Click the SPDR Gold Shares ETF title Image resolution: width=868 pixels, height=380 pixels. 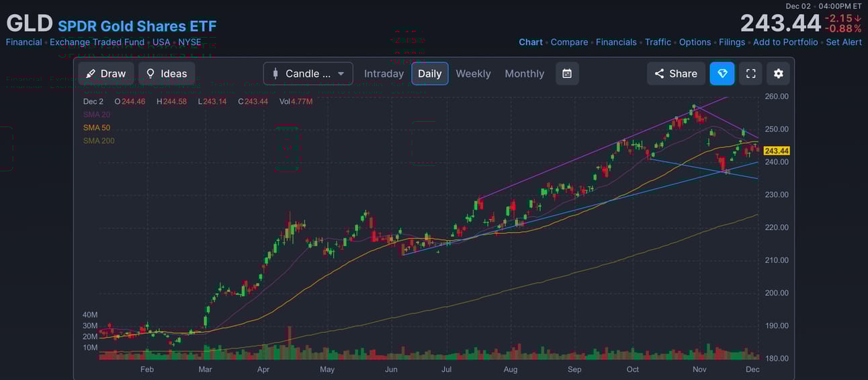(137, 26)
